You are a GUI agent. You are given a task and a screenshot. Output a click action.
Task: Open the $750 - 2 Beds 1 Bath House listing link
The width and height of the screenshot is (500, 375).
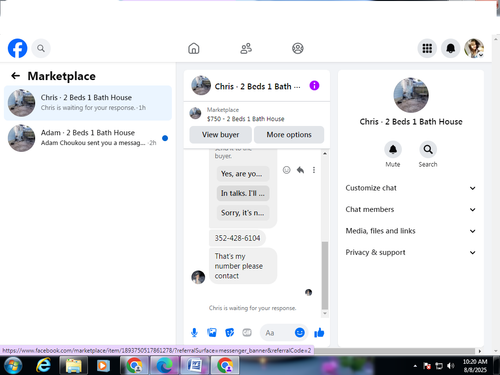[x=245, y=119]
